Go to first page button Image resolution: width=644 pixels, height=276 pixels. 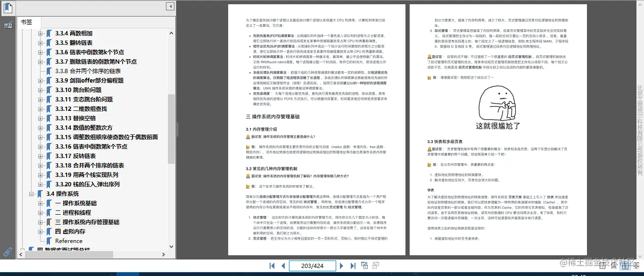(272, 266)
